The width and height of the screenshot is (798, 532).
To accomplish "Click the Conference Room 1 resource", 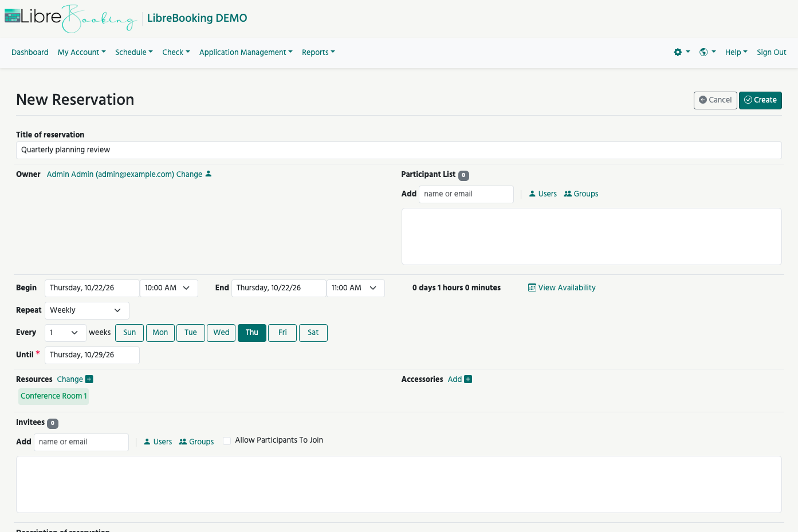I will pyautogui.click(x=54, y=396).
